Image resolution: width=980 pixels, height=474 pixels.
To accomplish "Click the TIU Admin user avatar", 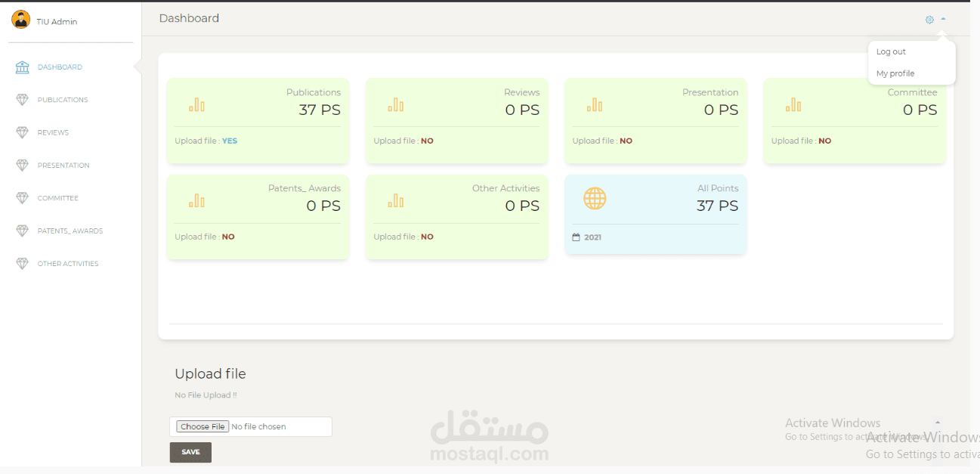I will [21, 20].
